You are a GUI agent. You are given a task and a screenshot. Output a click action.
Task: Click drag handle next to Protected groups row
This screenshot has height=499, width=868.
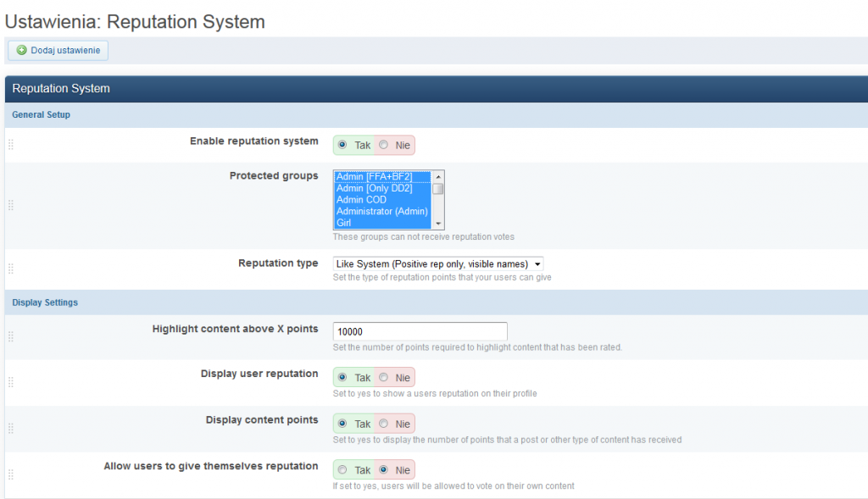pos(11,205)
